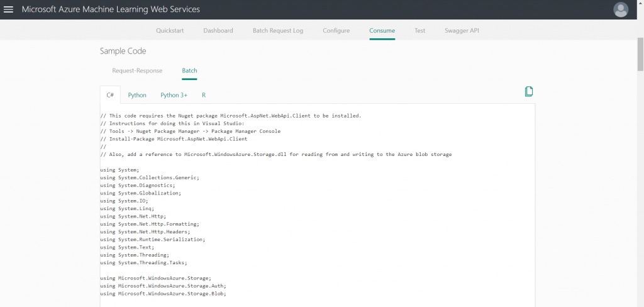
Task: Click the line 'using System;'
Action: click(x=120, y=170)
